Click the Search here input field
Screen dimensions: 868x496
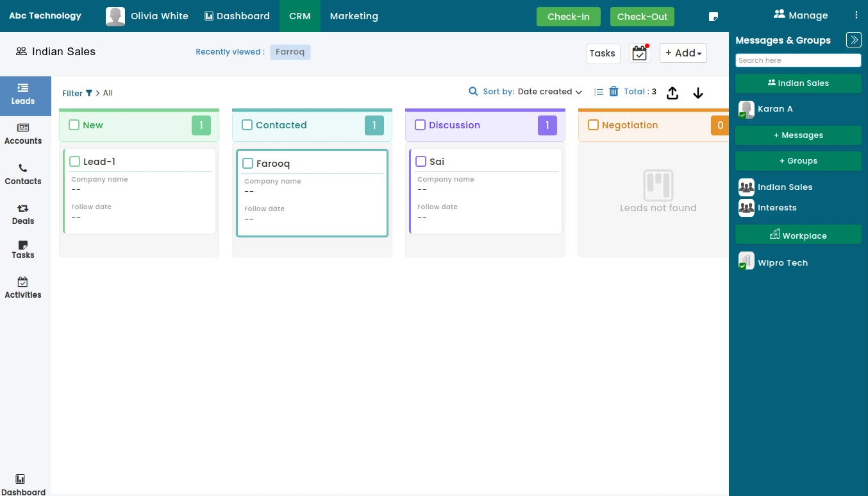click(x=798, y=60)
